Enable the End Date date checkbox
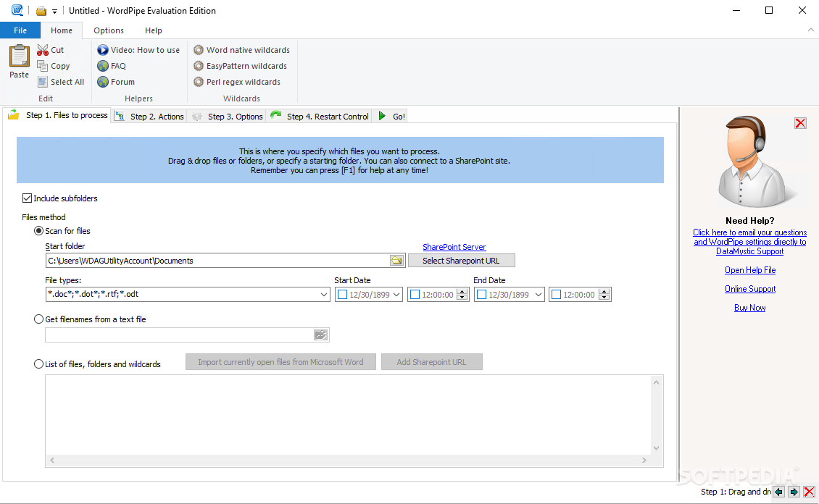This screenshot has height=504, width=819. coord(481,295)
